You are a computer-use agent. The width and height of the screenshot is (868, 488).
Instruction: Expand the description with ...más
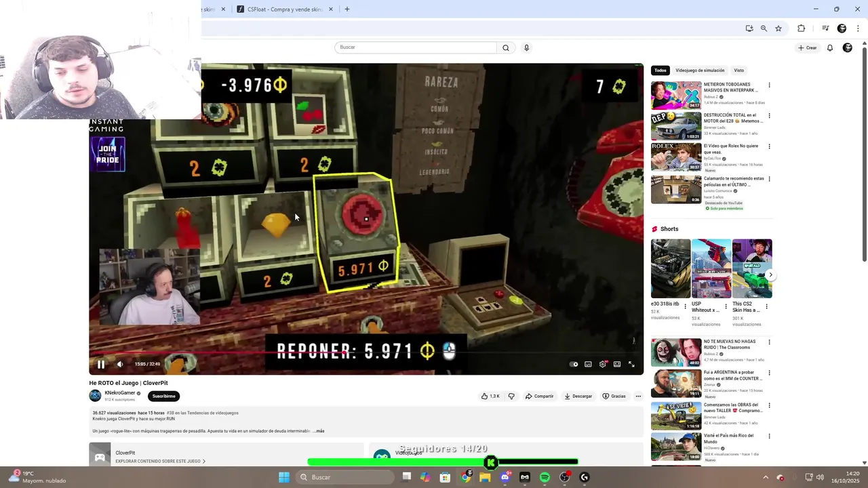(319, 431)
